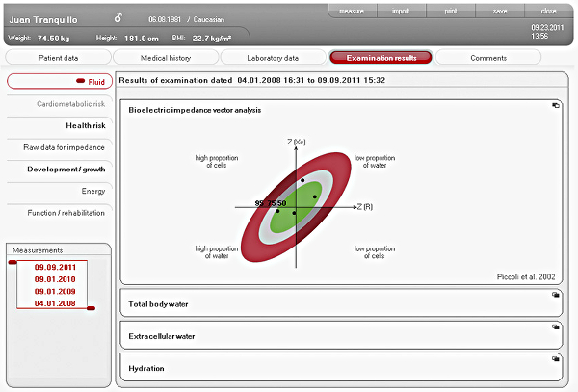Click the Measurements panel heading
The width and height of the screenshot is (578, 392).
click(x=38, y=250)
